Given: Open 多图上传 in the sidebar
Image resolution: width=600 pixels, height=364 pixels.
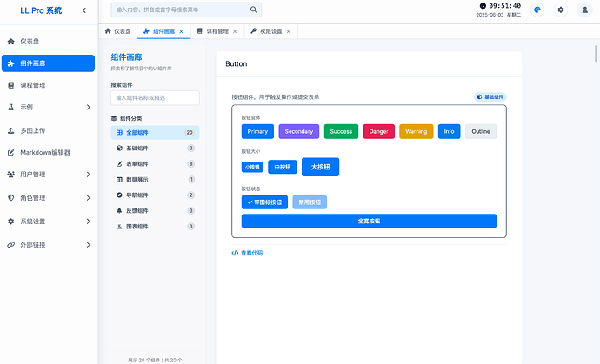Looking at the screenshot, I should click(x=48, y=131).
